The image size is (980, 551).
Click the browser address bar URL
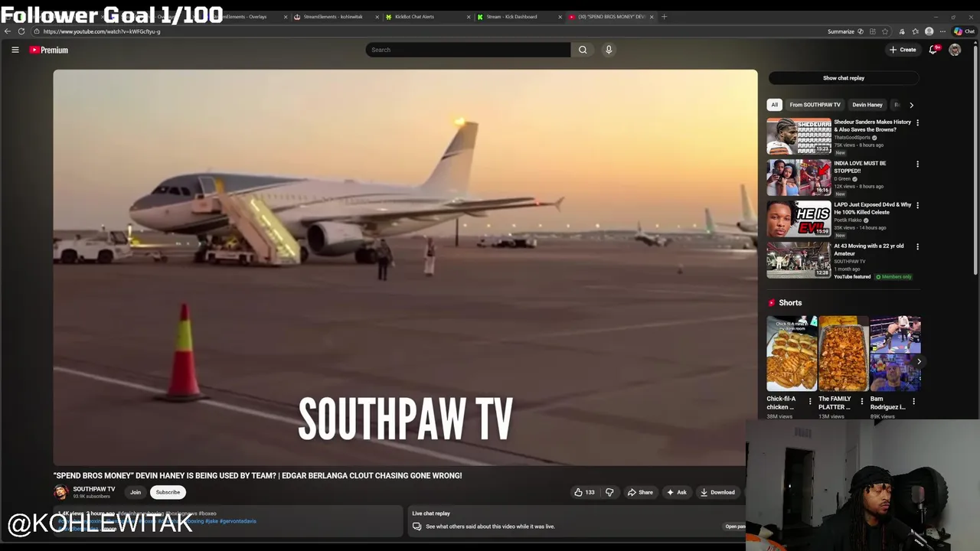(x=102, y=31)
